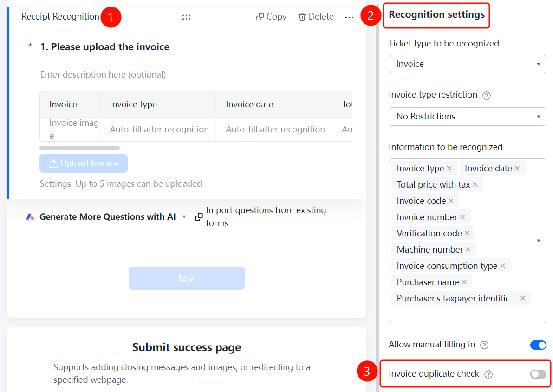Image resolution: width=553 pixels, height=392 pixels.
Task: Open the three-dot more options menu
Action: 349,17
